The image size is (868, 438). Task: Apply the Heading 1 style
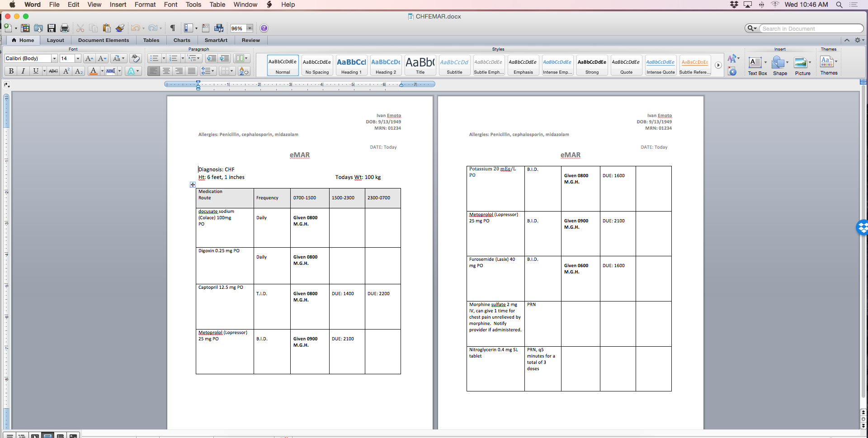tap(351, 66)
